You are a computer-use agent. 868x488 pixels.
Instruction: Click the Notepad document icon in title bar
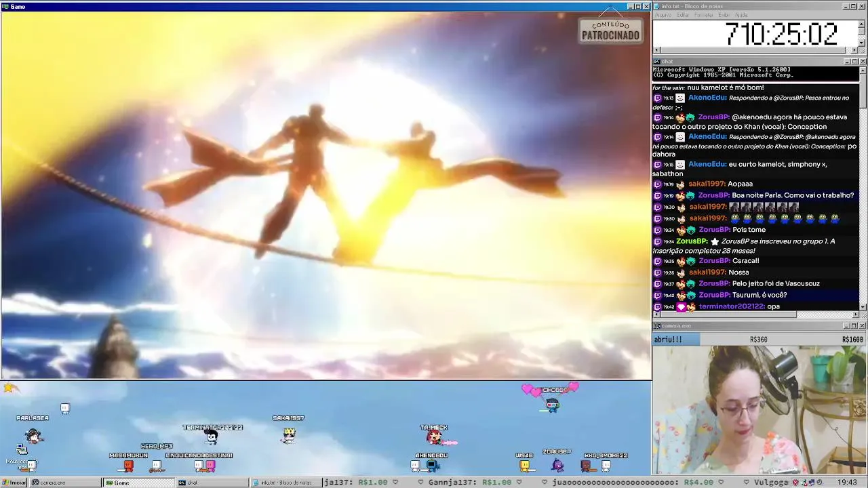(x=656, y=6)
